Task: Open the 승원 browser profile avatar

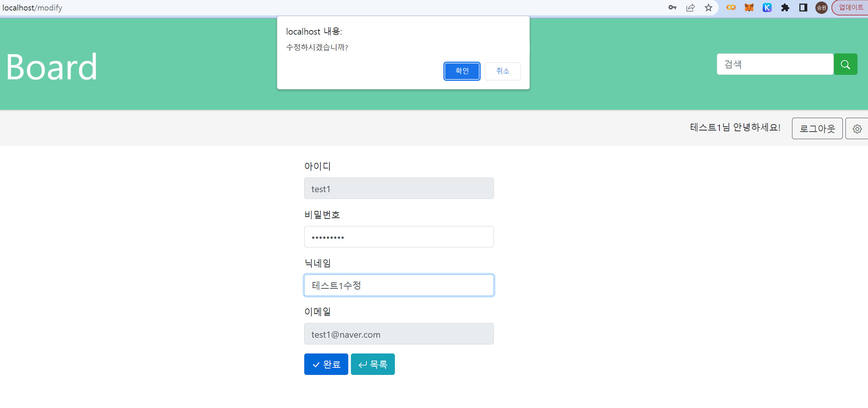Action: (821, 8)
